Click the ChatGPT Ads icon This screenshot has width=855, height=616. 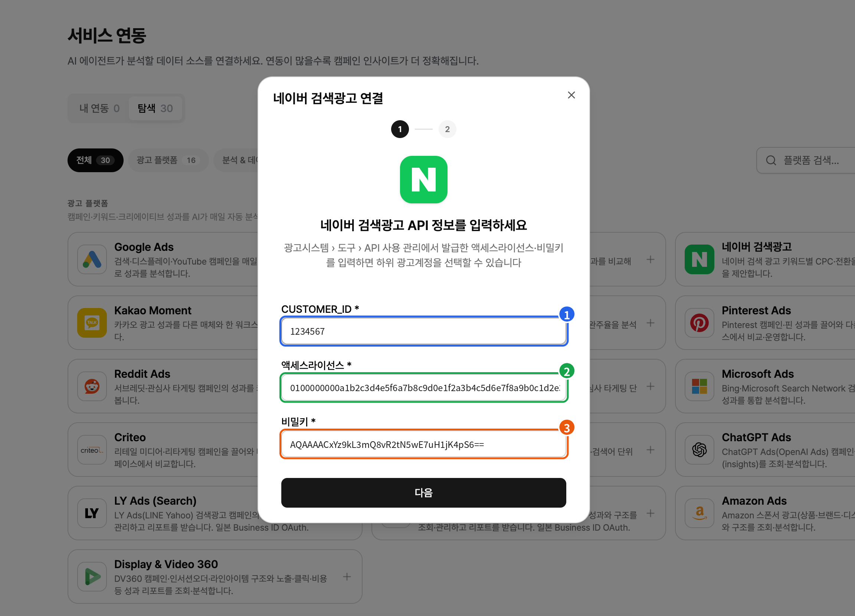(x=699, y=450)
